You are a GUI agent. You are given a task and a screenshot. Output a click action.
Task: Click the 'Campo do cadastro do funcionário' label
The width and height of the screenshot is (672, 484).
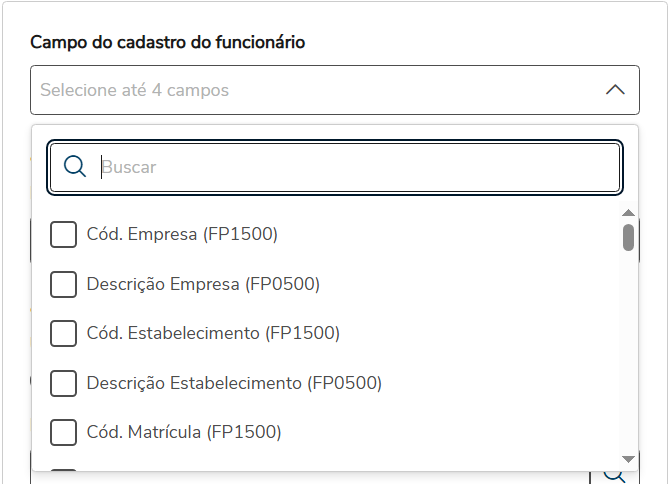coord(168,42)
